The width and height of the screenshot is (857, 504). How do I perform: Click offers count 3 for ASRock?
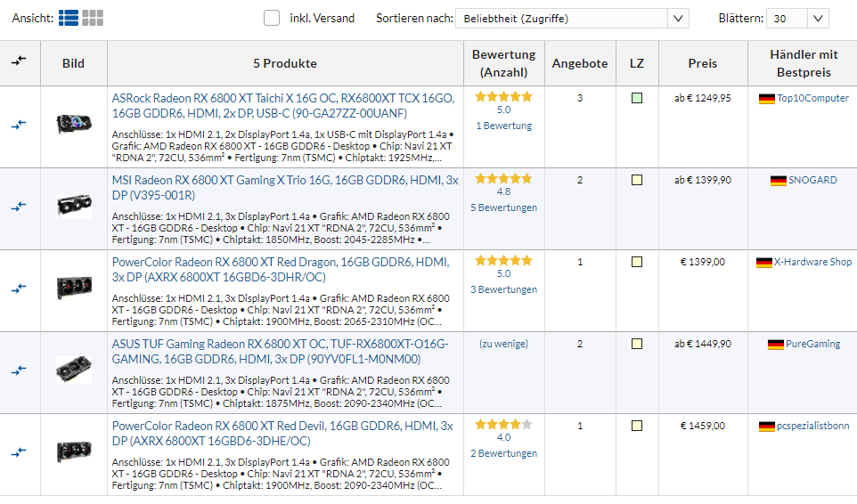[580, 98]
